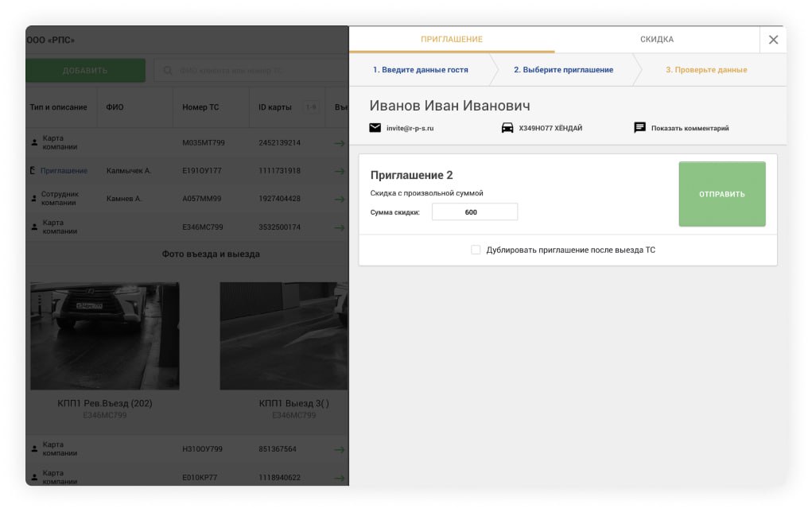Click the comment bubble icon
812x512 pixels.
[x=639, y=128]
